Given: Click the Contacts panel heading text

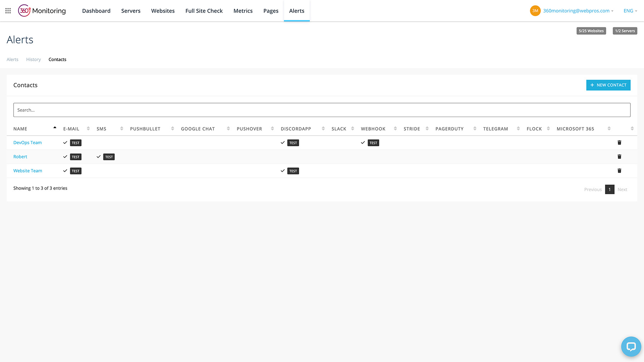Looking at the screenshot, I should [x=25, y=85].
